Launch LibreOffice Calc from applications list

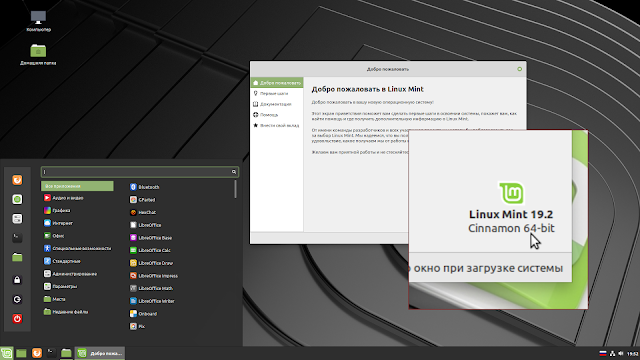click(x=150, y=250)
